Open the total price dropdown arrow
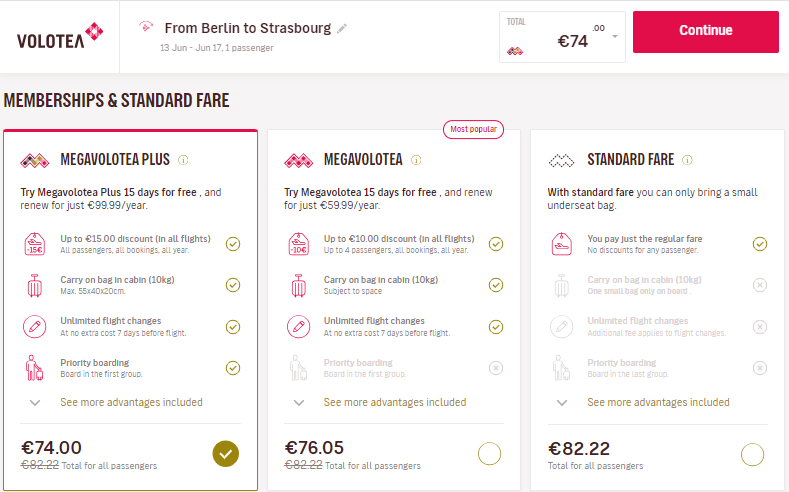 614,37
